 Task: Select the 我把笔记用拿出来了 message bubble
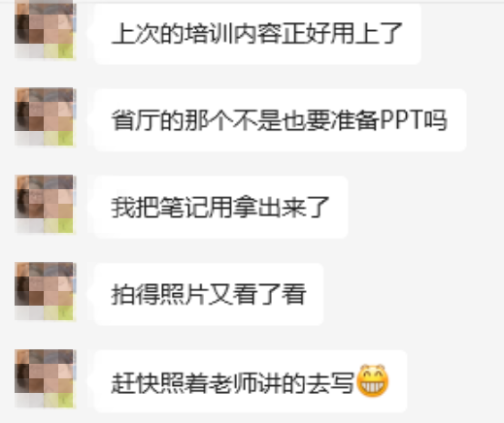[221, 208]
